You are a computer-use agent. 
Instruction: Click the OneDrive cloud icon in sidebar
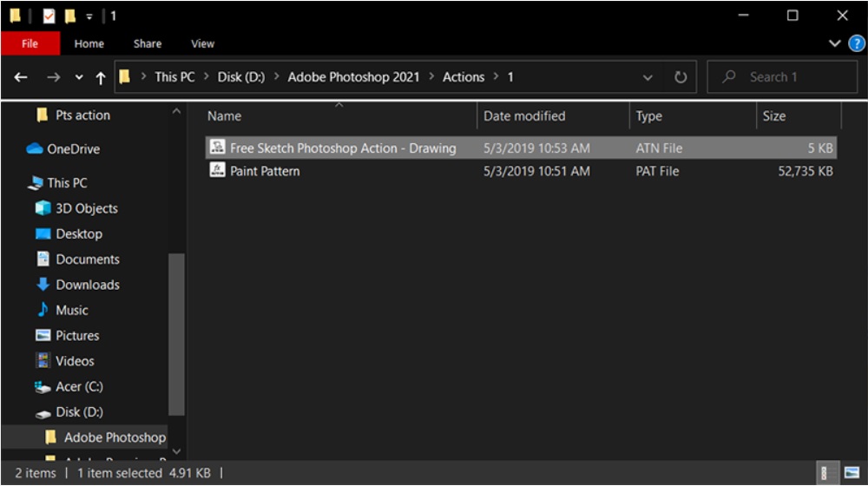(x=35, y=149)
